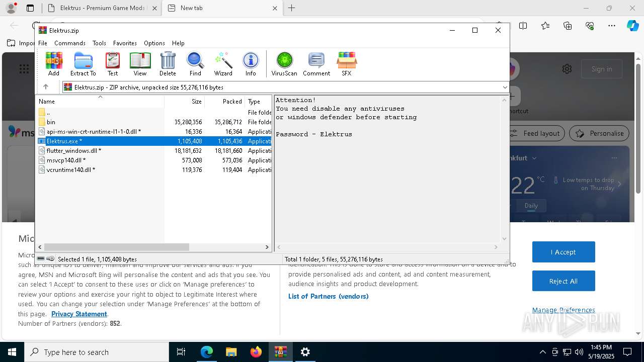Go up one folder level arrow
The height and width of the screenshot is (362, 644).
46,87
